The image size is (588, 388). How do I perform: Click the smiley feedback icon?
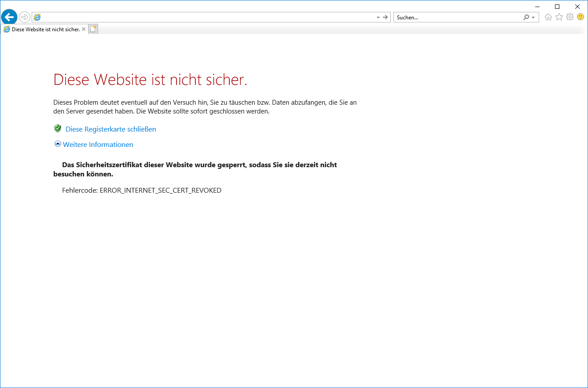point(581,17)
